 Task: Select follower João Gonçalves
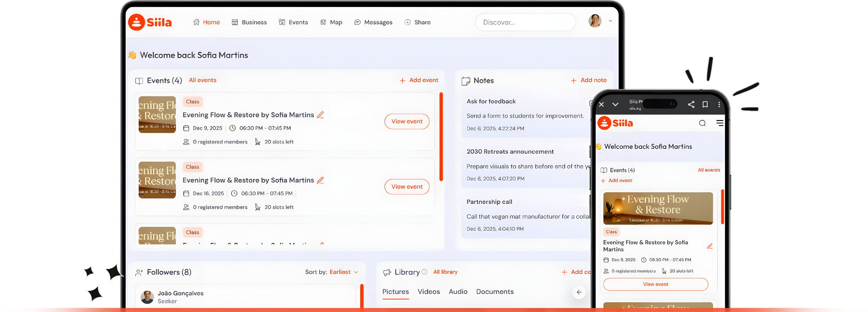click(246, 297)
